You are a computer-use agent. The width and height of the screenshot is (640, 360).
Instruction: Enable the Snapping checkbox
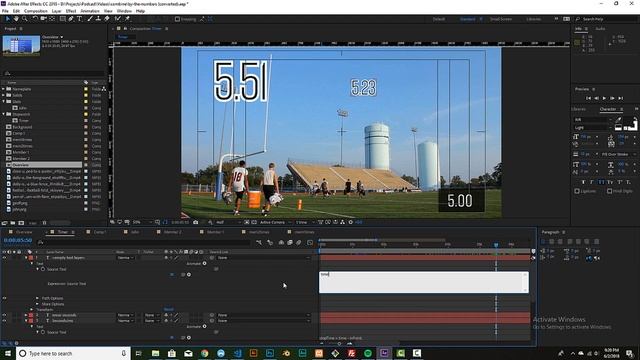click(177, 19)
